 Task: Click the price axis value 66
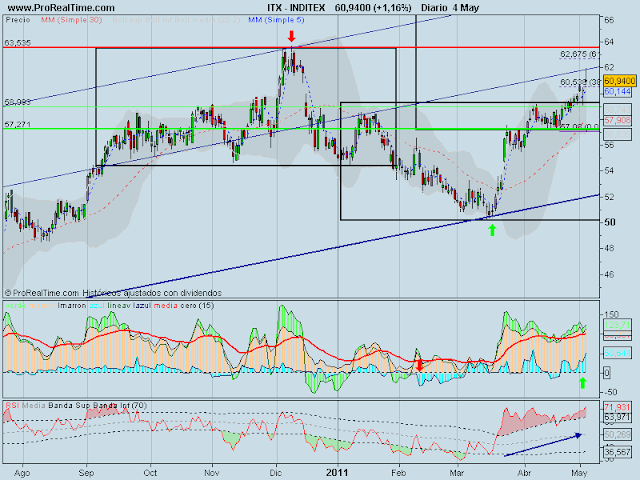tap(609, 20)
